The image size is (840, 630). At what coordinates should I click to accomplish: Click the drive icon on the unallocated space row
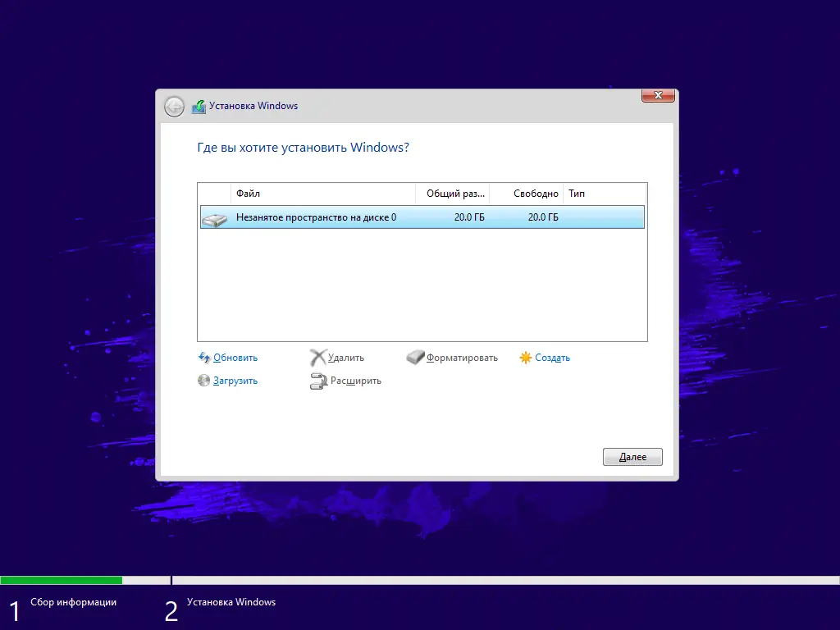[x=214, y=217]
